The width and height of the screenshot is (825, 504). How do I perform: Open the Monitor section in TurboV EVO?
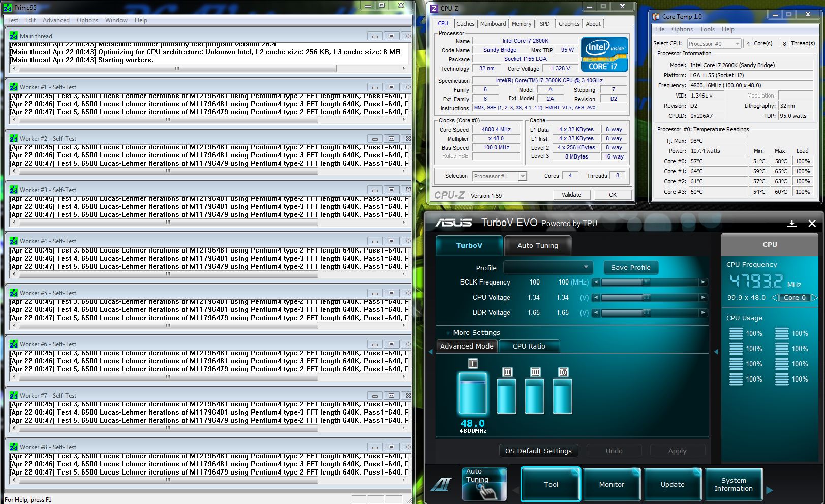tap(612, 484)
